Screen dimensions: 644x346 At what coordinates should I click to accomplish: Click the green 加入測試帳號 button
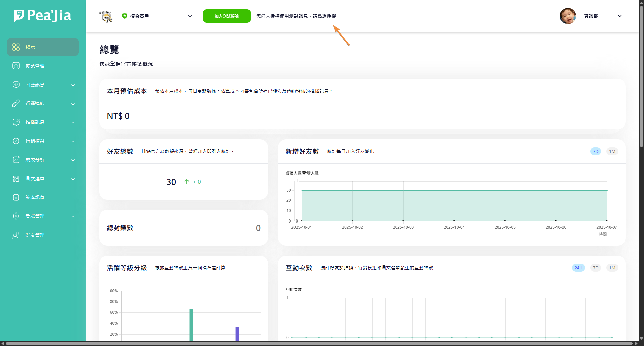tap(226, 16)
